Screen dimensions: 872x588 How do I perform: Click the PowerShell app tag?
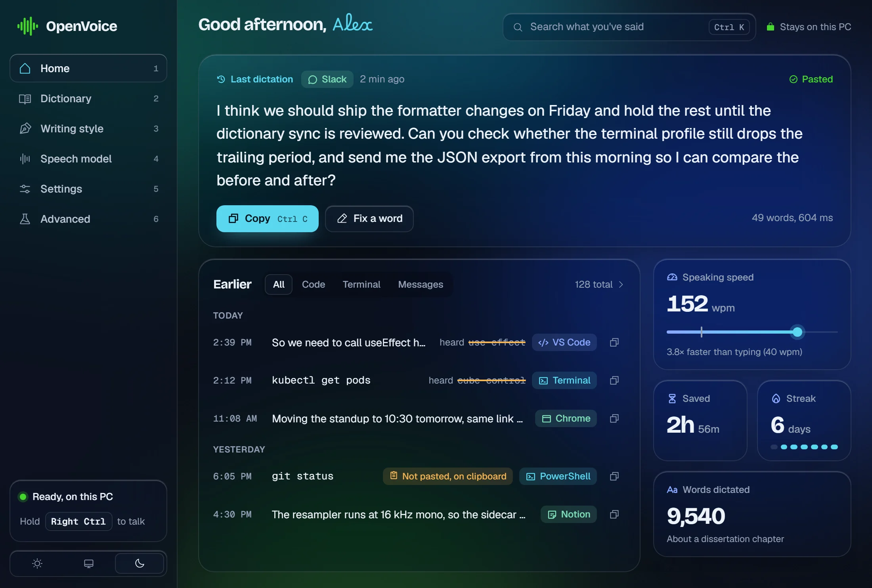tap(558, 476)
